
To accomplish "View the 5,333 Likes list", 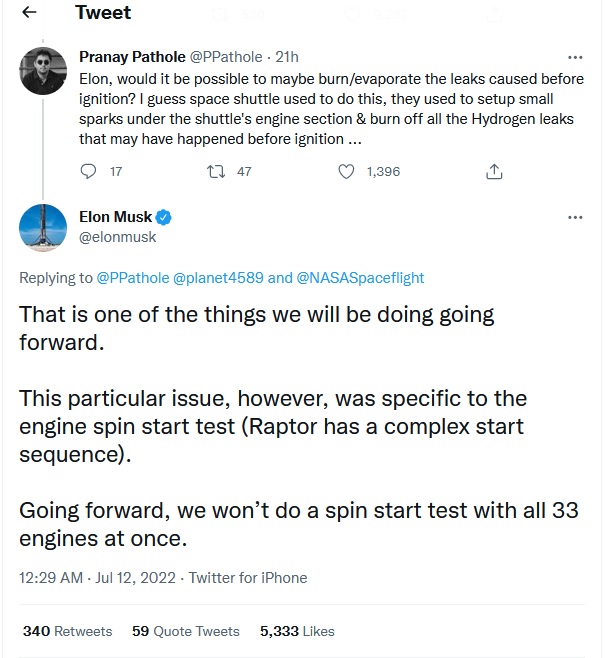I will (x=297, y=631).
